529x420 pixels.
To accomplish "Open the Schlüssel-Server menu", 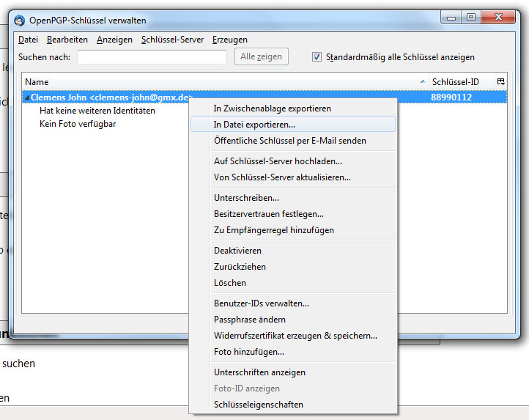I will pyautogui.click(x=172, y=40).
